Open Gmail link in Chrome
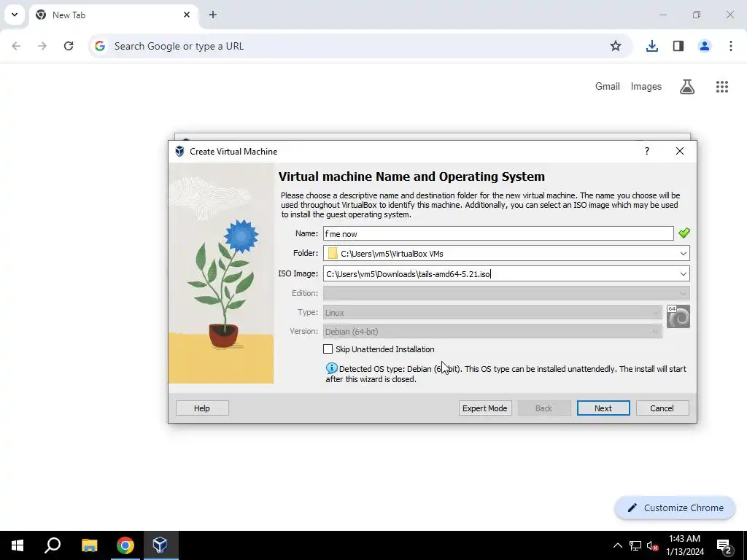The width and height of the screenshot is (747, 560). [x=608, y=86]
